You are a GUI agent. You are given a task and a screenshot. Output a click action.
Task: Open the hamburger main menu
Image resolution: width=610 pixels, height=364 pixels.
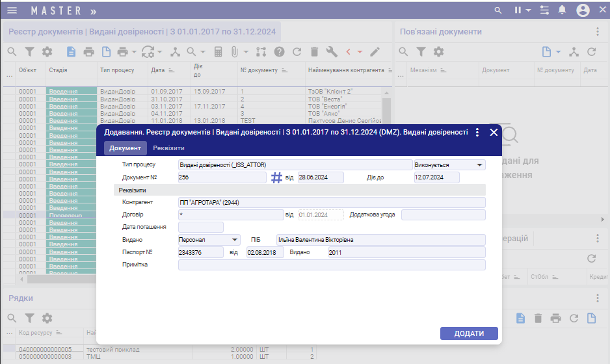[12, 10]
